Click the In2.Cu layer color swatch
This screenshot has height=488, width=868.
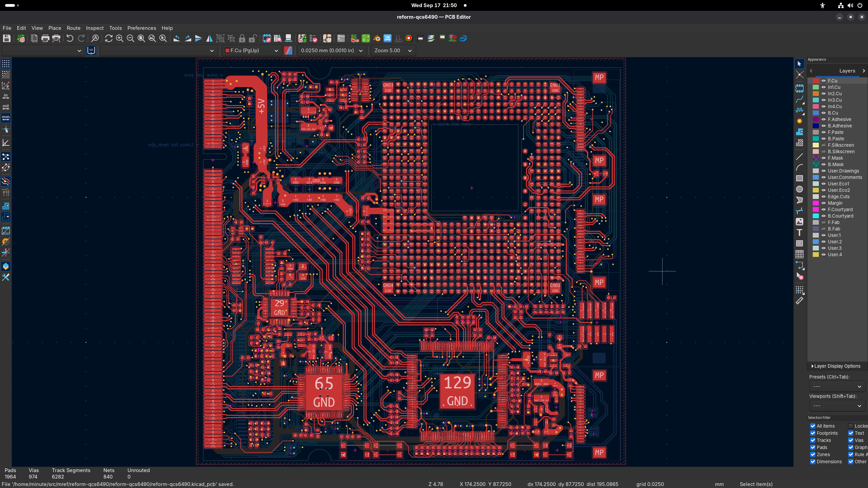(x=816, y=94)
